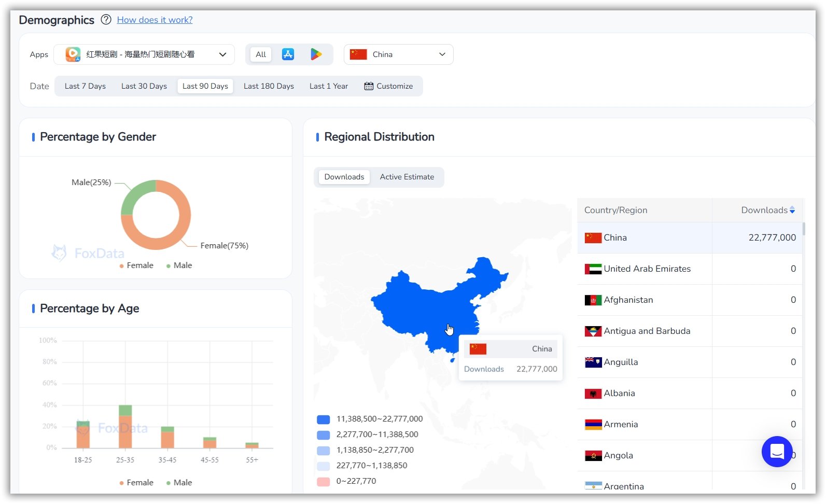Select the Albania row
This screenshot has width=826, height=504.
coord(690,393)
